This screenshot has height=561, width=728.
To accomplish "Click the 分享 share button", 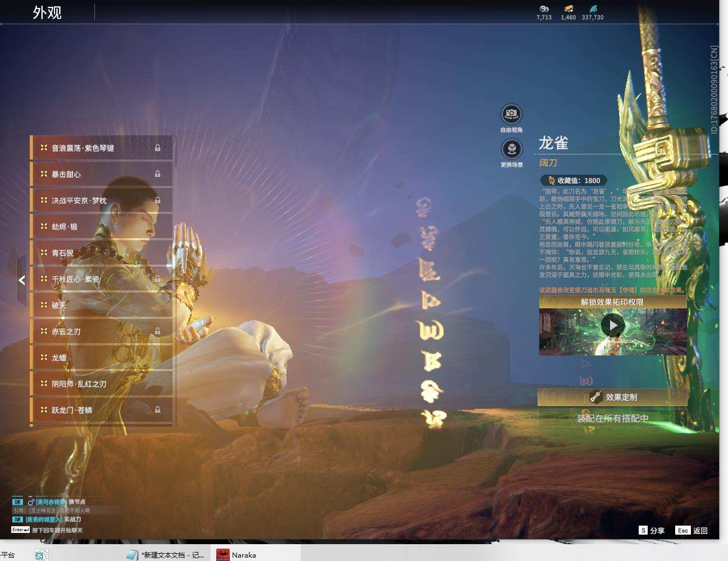I will 652,530.
